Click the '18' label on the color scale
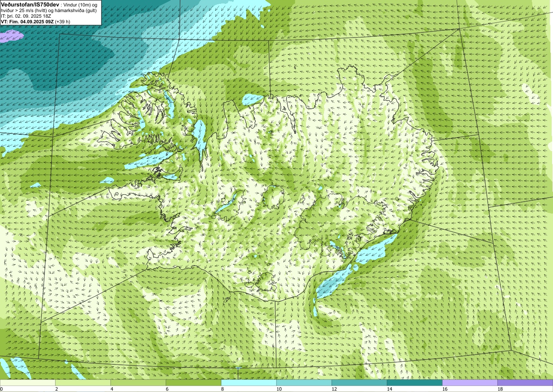The image size is (553, 392). (x=500, y=389)
